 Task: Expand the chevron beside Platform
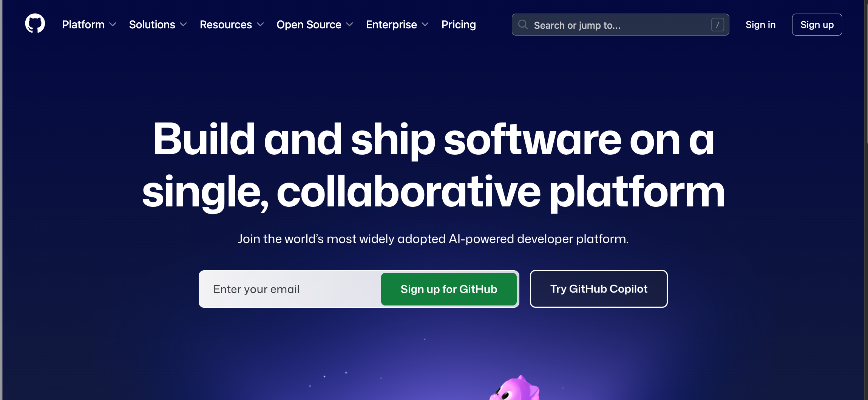[113, 25]
